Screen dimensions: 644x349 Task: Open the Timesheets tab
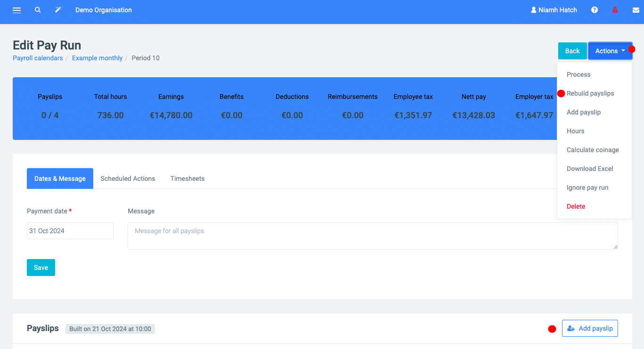187,179
